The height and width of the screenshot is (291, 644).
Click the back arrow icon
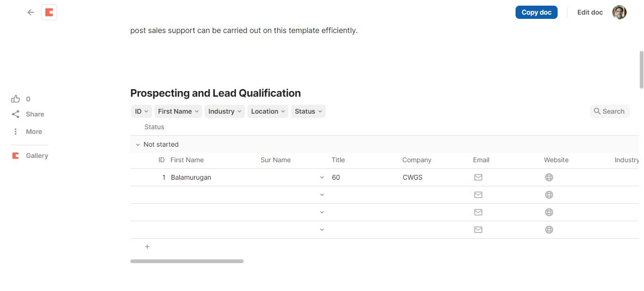pos(31,12)
